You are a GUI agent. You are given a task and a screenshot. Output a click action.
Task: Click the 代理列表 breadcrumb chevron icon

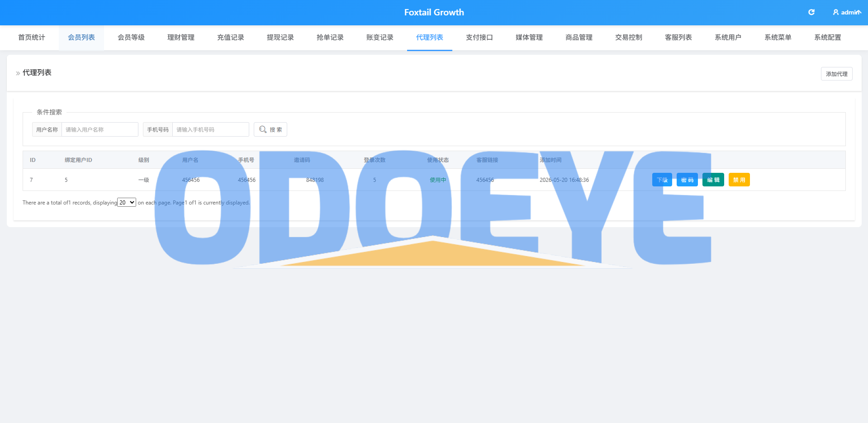click(x=18, y=73)
